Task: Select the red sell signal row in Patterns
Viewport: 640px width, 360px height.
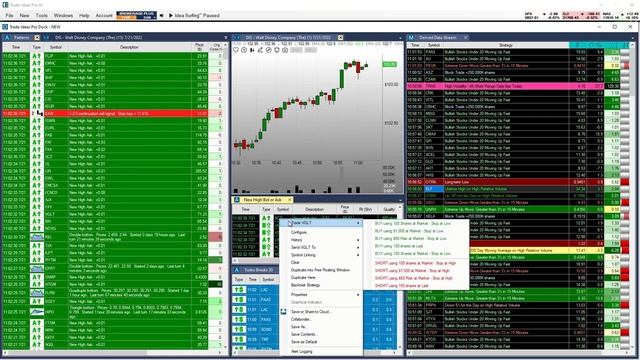Action: [112, 113]
